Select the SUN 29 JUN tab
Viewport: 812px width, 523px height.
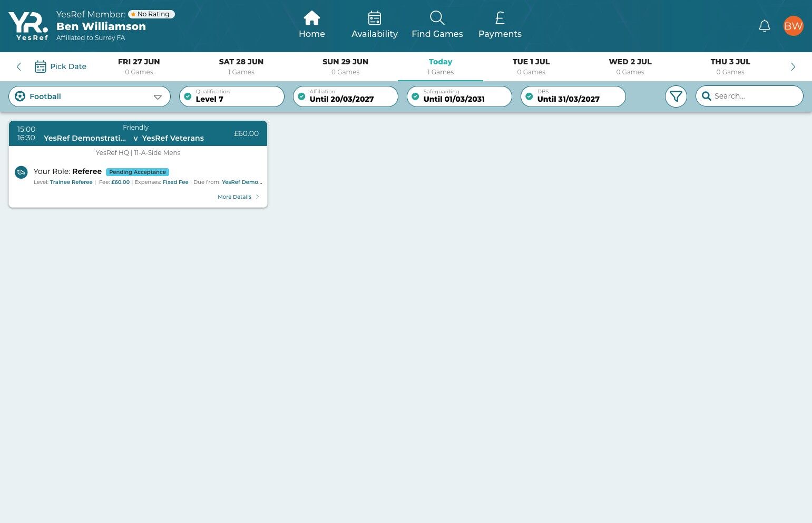(x=346, y=66)
